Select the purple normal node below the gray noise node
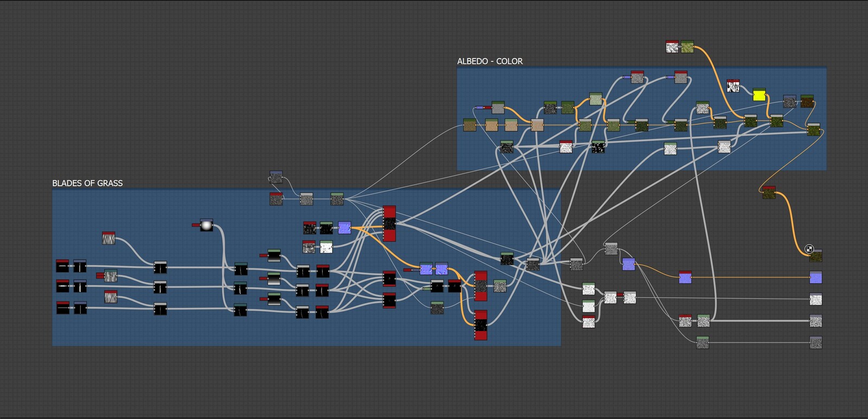 pos(629,264)
